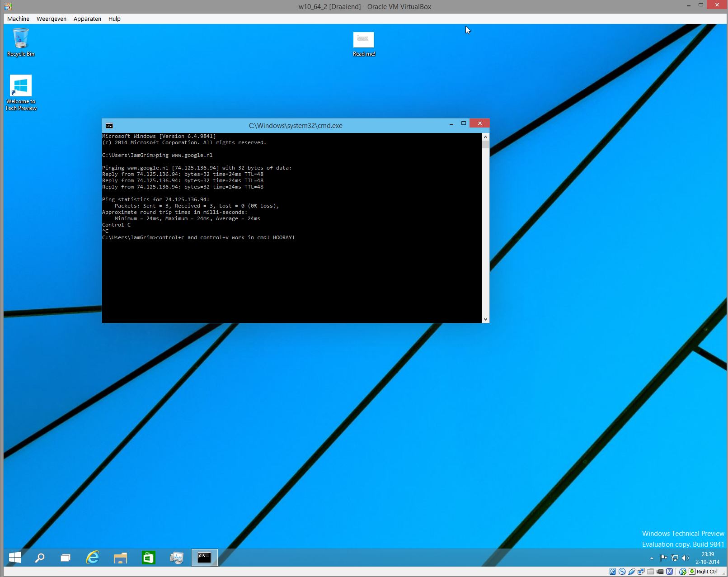Minimize the VirtualBox window
This screenshot has width=728, height=577.
[x=689, y=5]
